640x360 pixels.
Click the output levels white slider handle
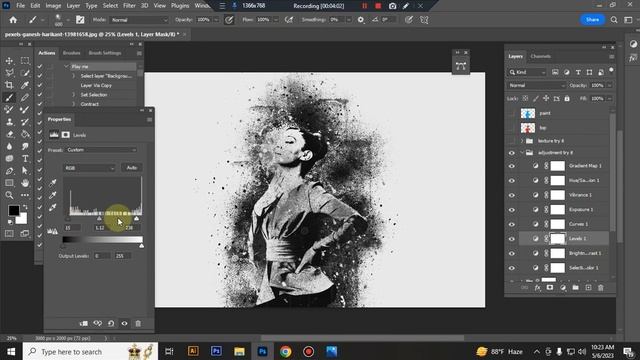click(x=141, y=246)
